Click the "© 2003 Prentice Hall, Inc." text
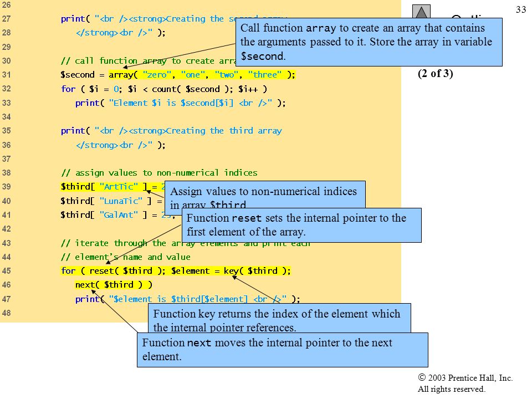This screenshot has width=532, height=399. pyautogui.click(x=465, y=377)
